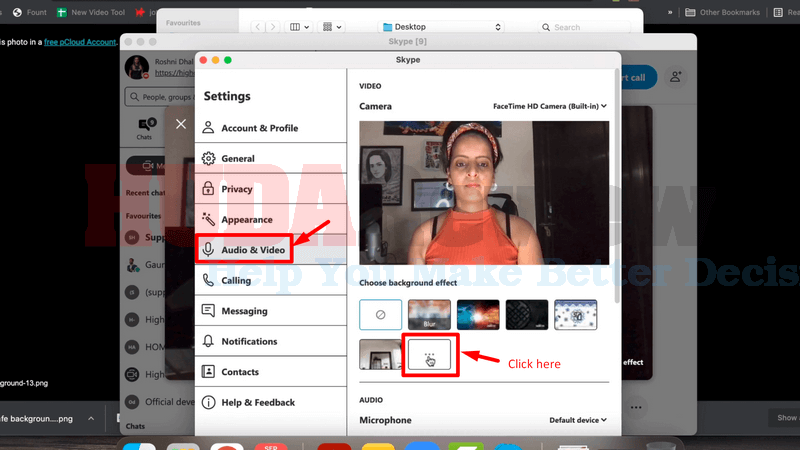This screenshot has width=800, height=450.
Task: Click the phone icon beside Calling
Action: (208, 280)
